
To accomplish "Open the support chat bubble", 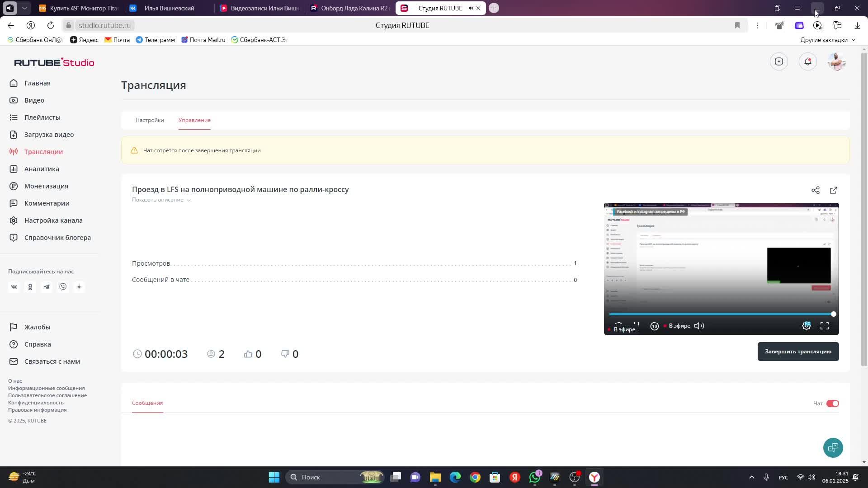I will [833, 447].
